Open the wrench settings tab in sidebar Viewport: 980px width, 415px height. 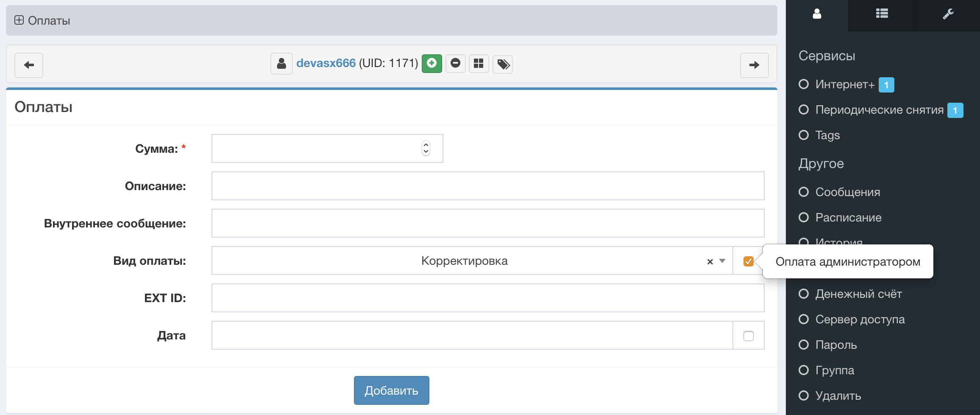[948, 14]
